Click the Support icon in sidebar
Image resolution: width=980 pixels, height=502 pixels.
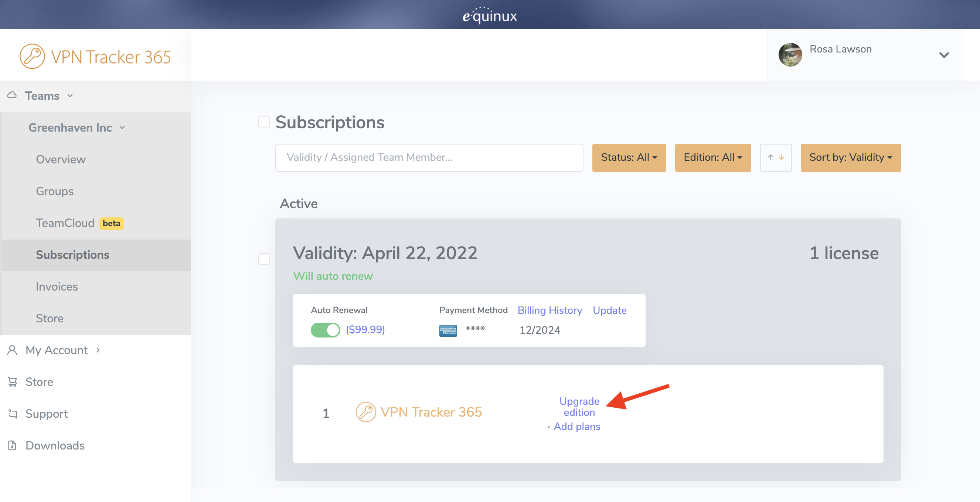tap(13, 413)
